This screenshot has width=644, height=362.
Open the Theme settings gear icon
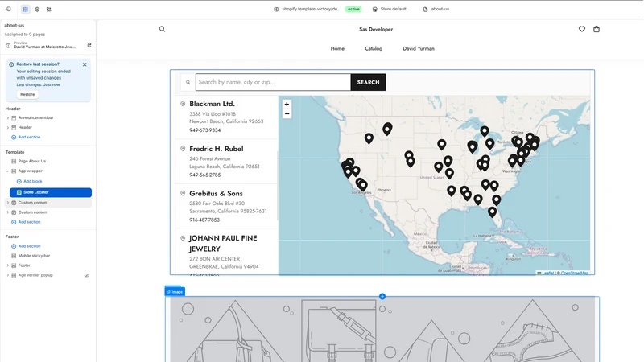(x=37, y=9)
